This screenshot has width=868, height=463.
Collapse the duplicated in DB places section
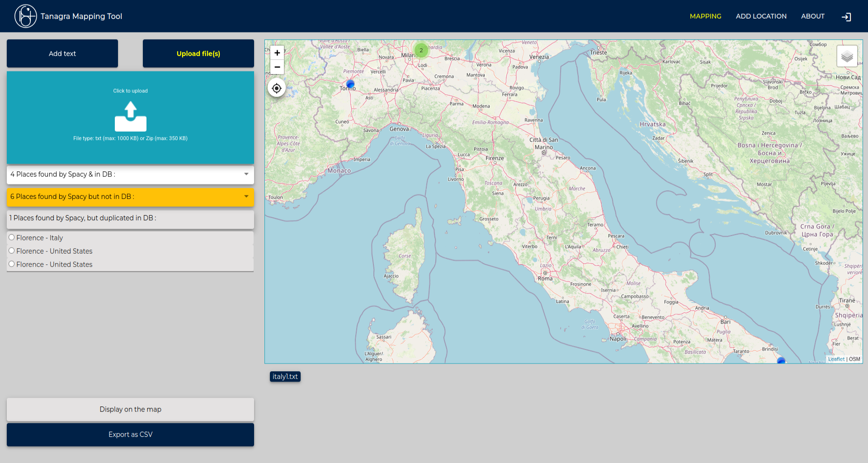tap(130, 218)
